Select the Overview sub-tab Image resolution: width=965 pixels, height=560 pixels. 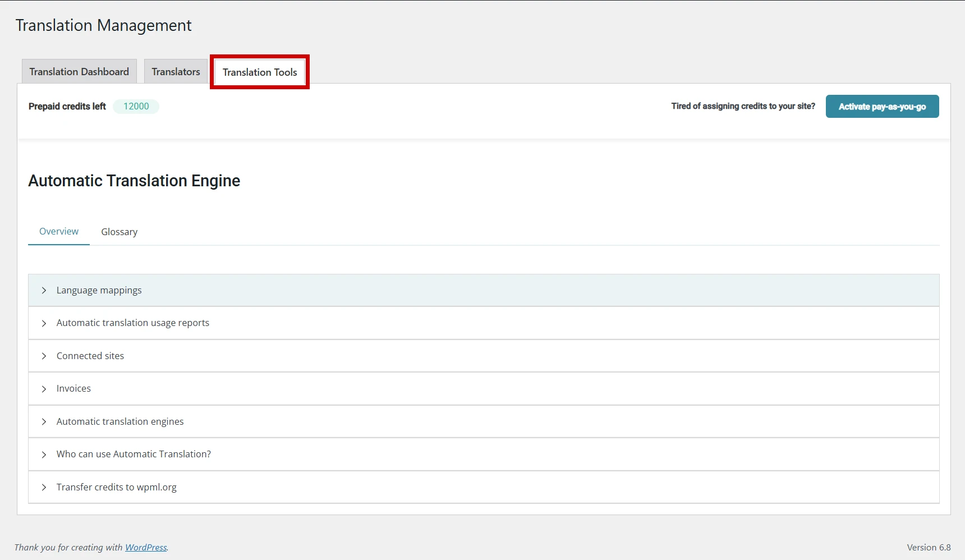(58, 231)
